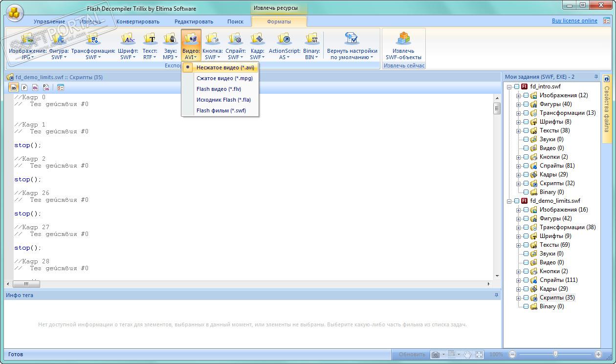Open the Поиск ribbon tab
This screenshot has height=364, width=616.
235,21
